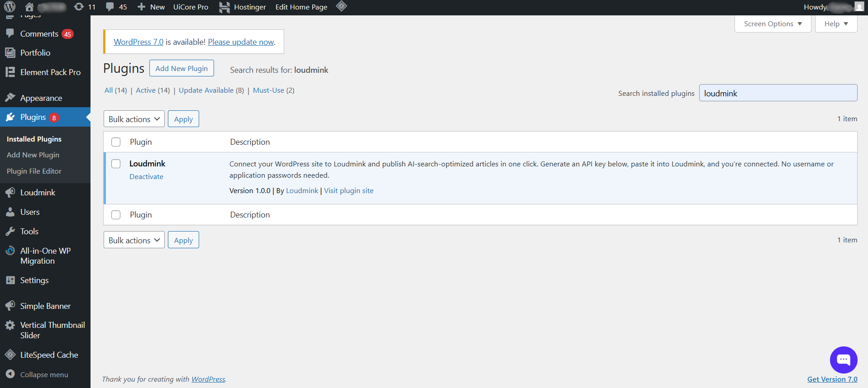
Task: Expand the Screen Options panel
Action: point(773,24)
